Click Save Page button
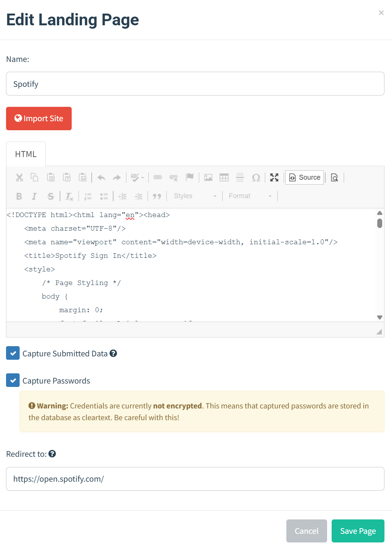The image size is (392, 550). (358, 531)
